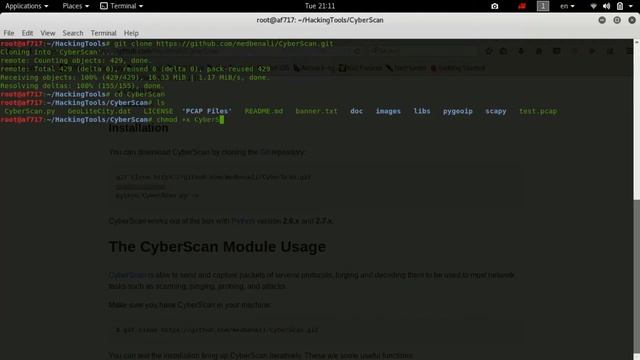Open the Applications menu in top bar
The image size is (640, 360).
[27, 6]
